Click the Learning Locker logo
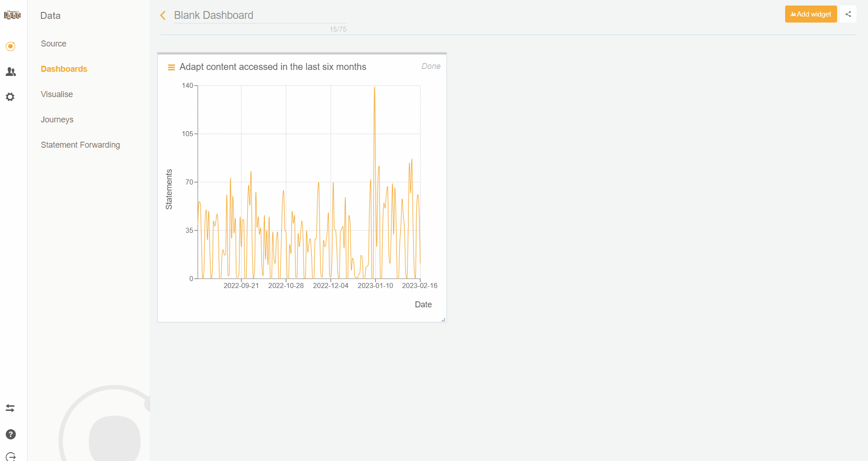Image resolution: width=868 pixels, height=461 pixels. point(12,14)
